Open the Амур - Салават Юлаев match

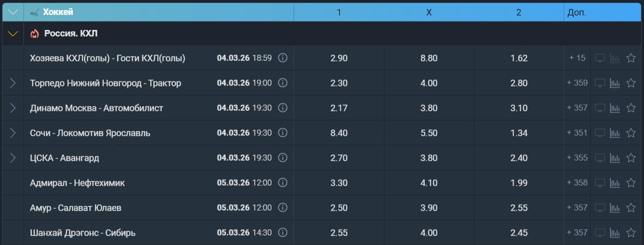click(x=75, y=208)
